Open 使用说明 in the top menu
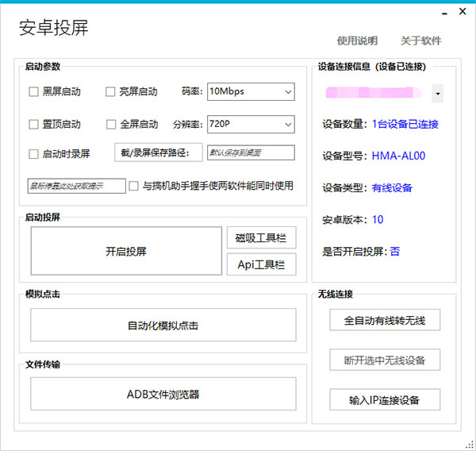The height and width of the screenshot is (451, 476). 357,40
